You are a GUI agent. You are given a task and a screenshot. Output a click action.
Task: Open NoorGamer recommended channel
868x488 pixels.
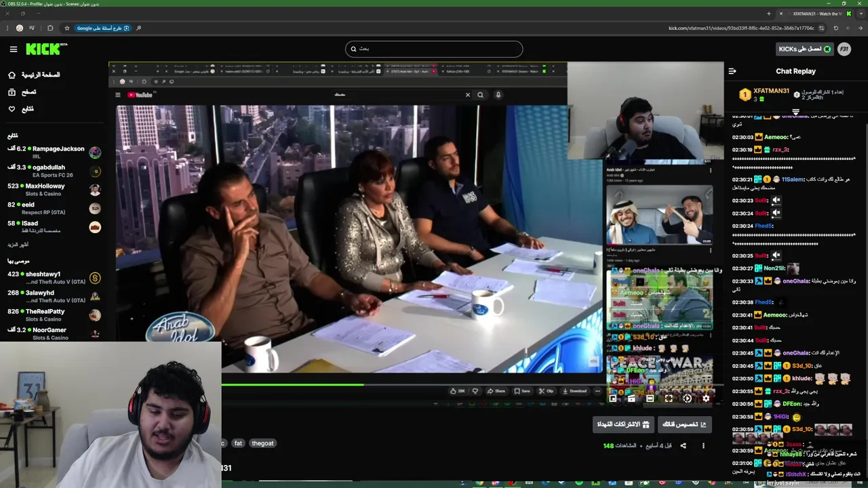(x=54, y=333)
